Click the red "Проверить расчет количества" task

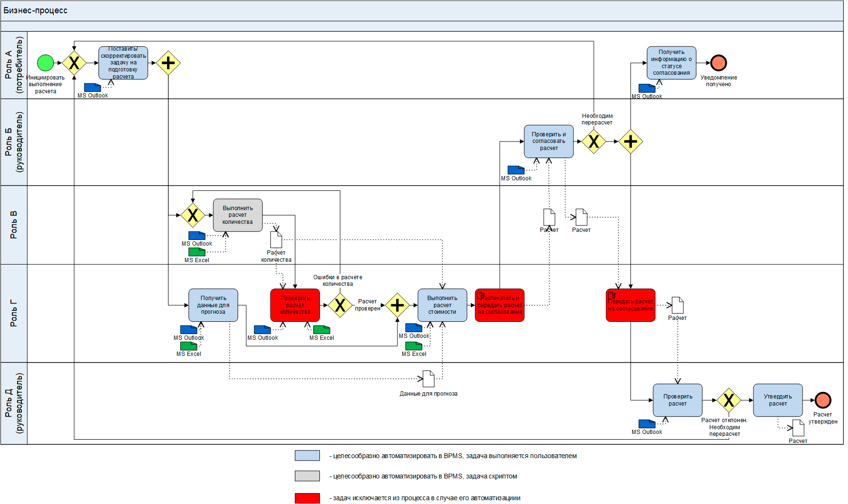click(295, 305)
